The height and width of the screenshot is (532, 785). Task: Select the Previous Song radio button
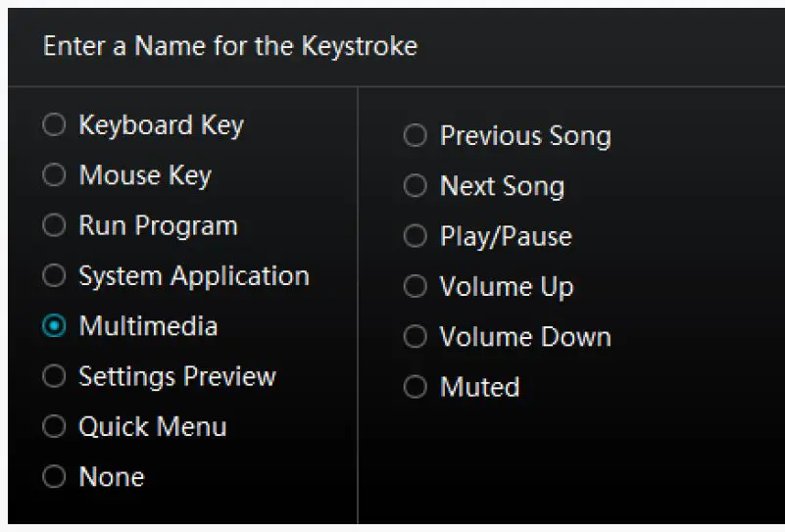[x=416, y=135]
